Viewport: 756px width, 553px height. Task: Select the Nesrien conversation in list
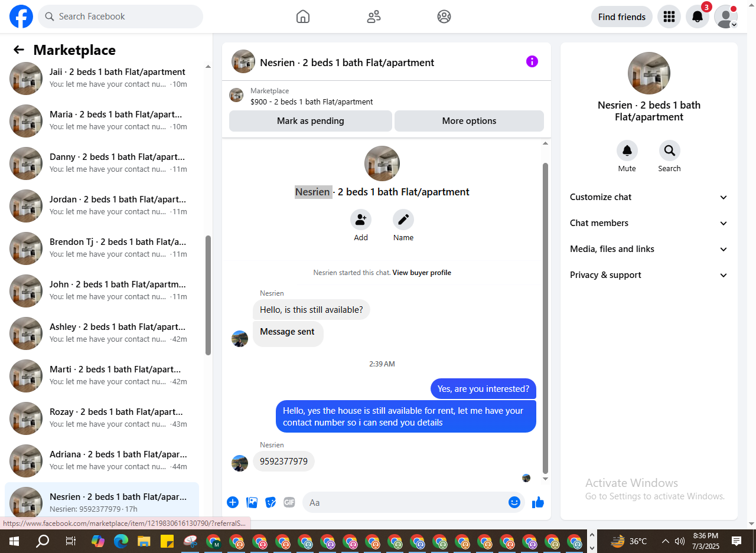click(102, 502)
